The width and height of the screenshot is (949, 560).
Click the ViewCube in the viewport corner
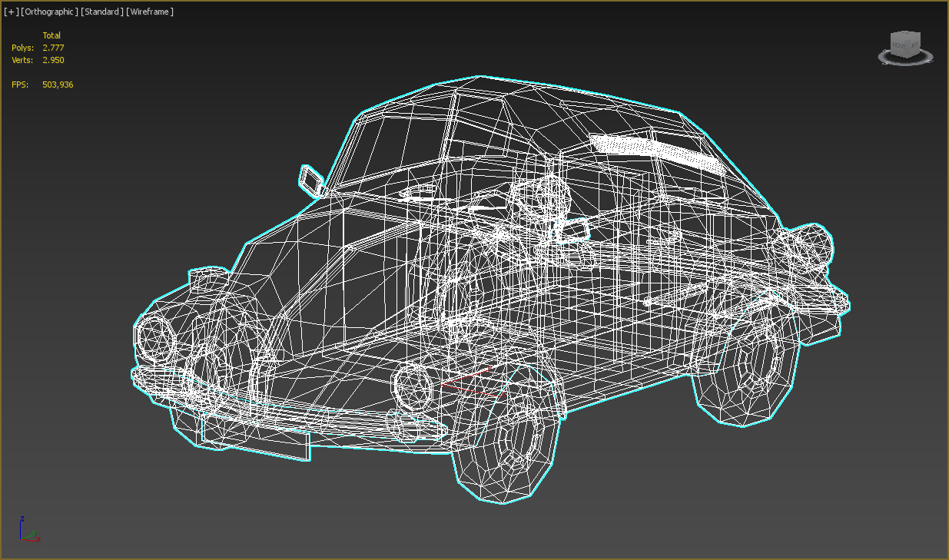[904, 44]
